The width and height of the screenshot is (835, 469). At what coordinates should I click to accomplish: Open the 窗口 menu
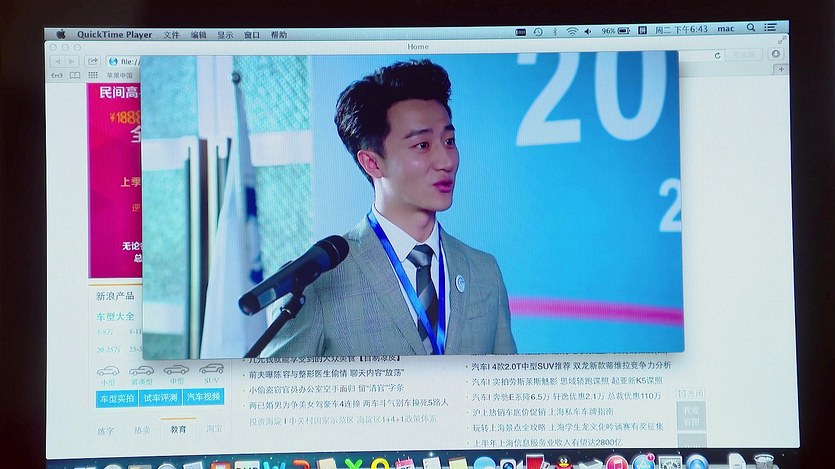pos(252,34)
